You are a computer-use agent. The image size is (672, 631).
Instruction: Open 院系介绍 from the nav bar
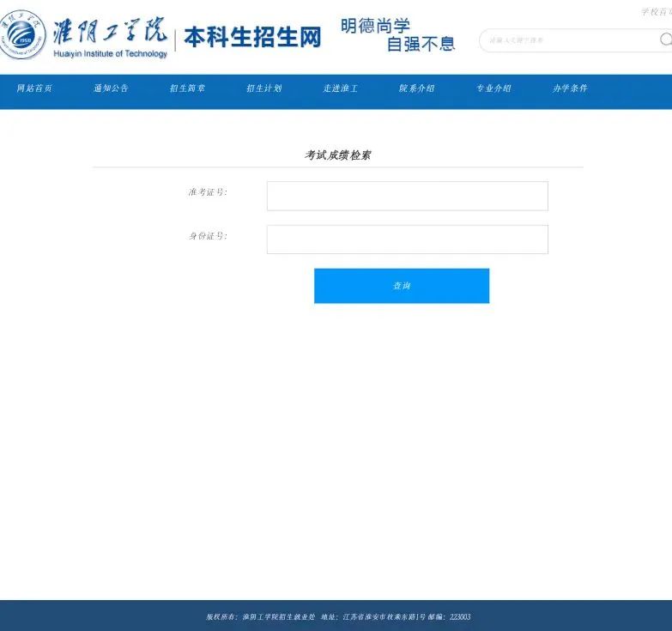tap(416, 88)
